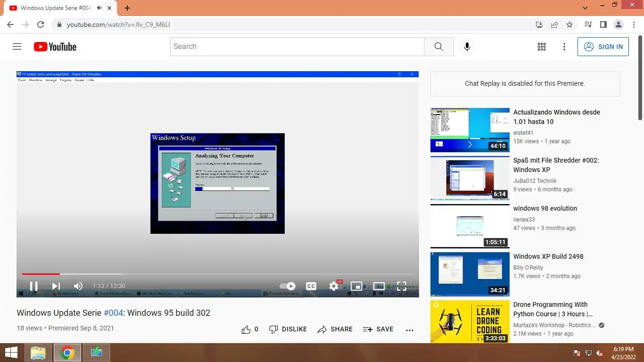The image size is (644, 362).
Task: Share the video using SHARE button
Action: pos(335,329)
